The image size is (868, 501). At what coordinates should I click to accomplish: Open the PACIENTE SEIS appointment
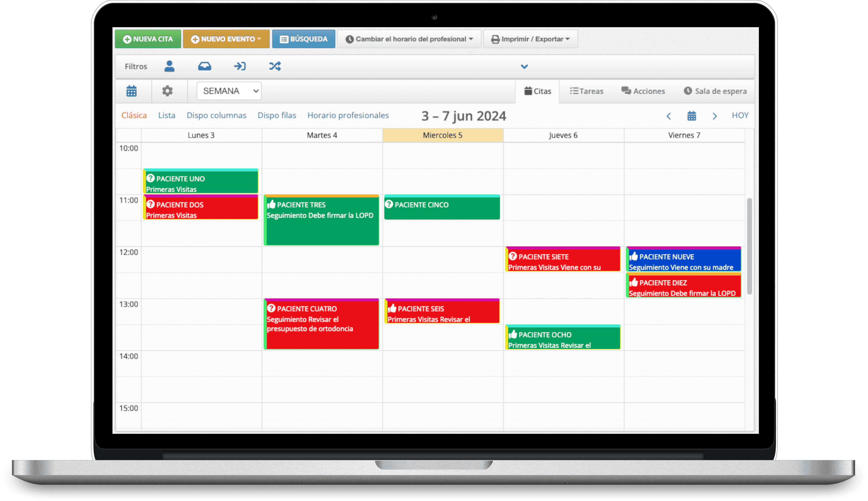[442, 311]
